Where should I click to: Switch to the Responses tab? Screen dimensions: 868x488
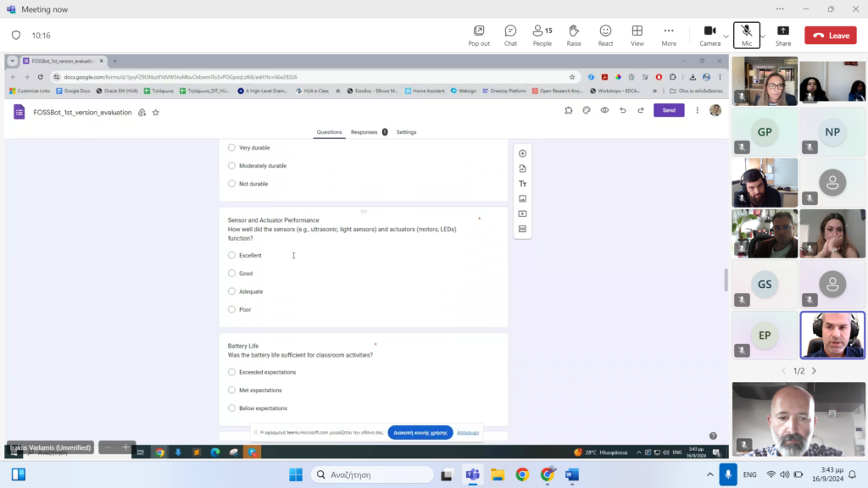[x=369, y=132]
